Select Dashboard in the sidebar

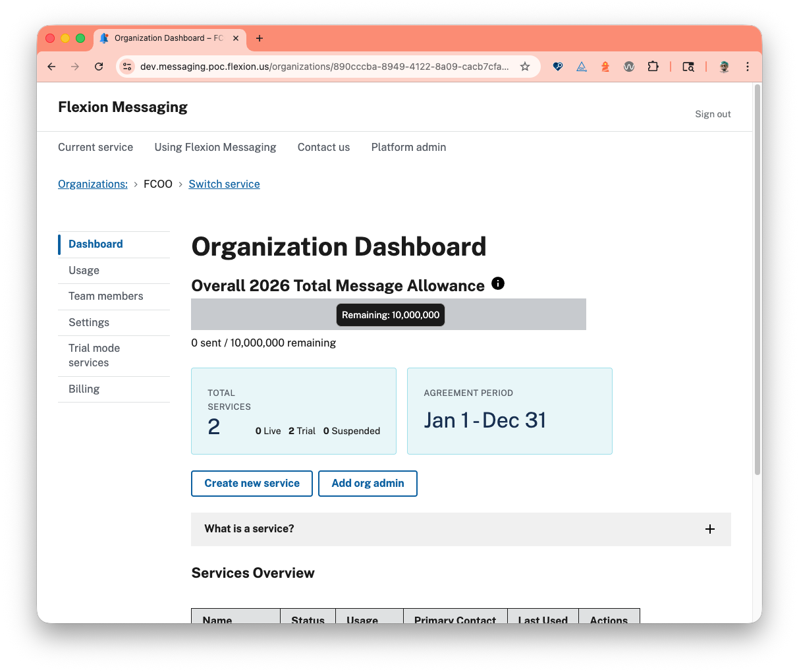point(114,244)
